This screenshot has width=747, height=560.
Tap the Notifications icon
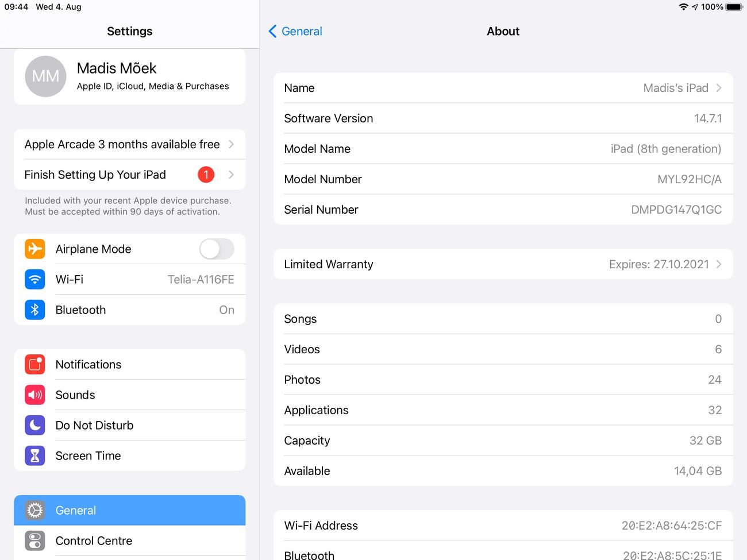coord(35,364)
